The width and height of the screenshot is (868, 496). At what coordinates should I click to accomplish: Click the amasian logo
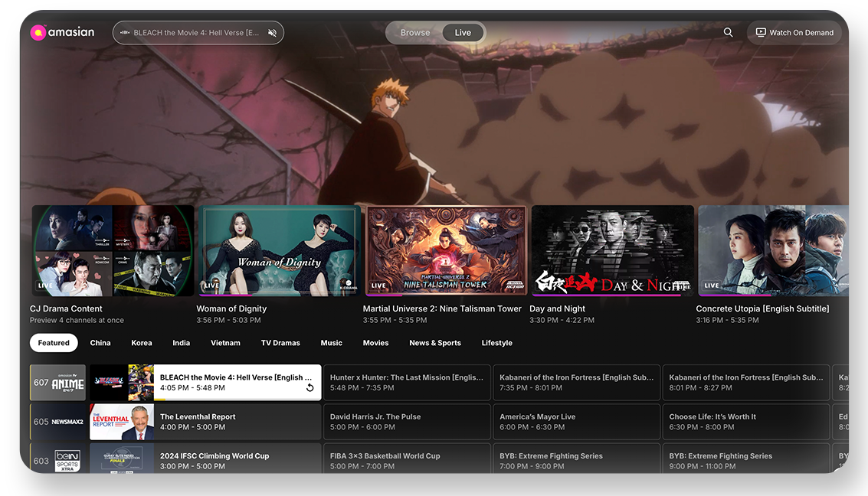62,33
